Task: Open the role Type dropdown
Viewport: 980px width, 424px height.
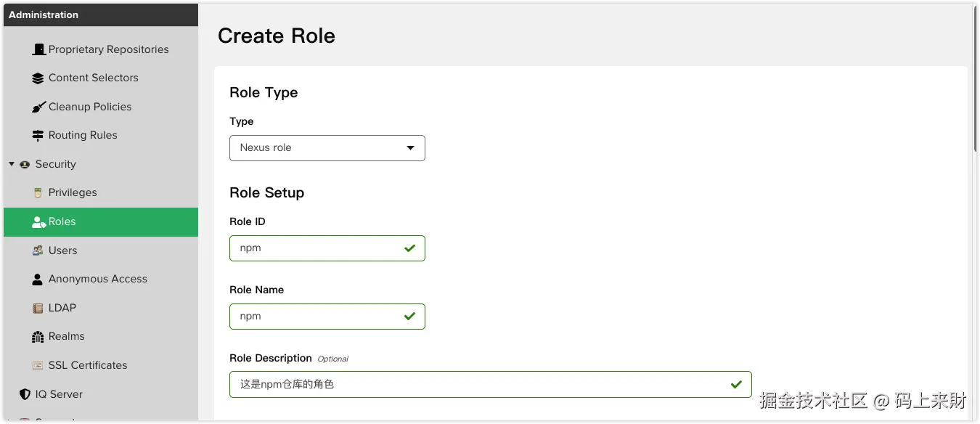Action: click(x=327, y=148)
